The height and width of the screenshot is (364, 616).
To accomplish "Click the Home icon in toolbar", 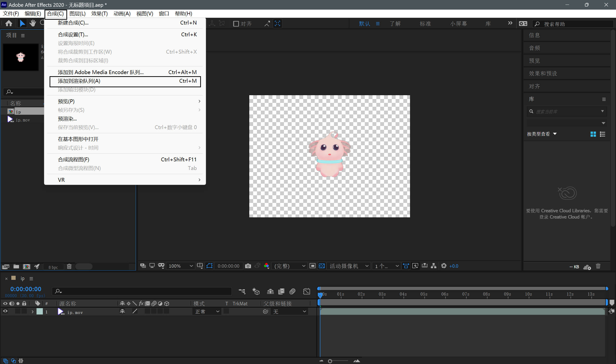I will tap(9, 23).
